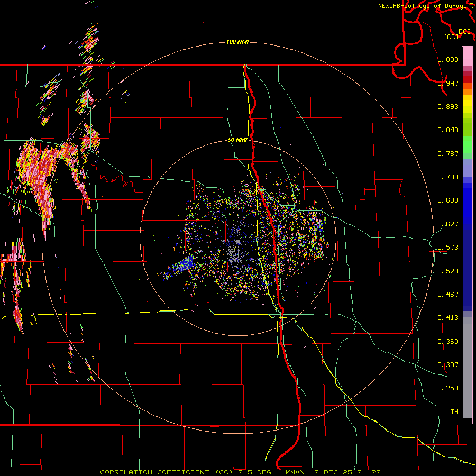Screen dimensions: 476x476
Task: Click the 1.000 value on the color scale
Action: 448,59
